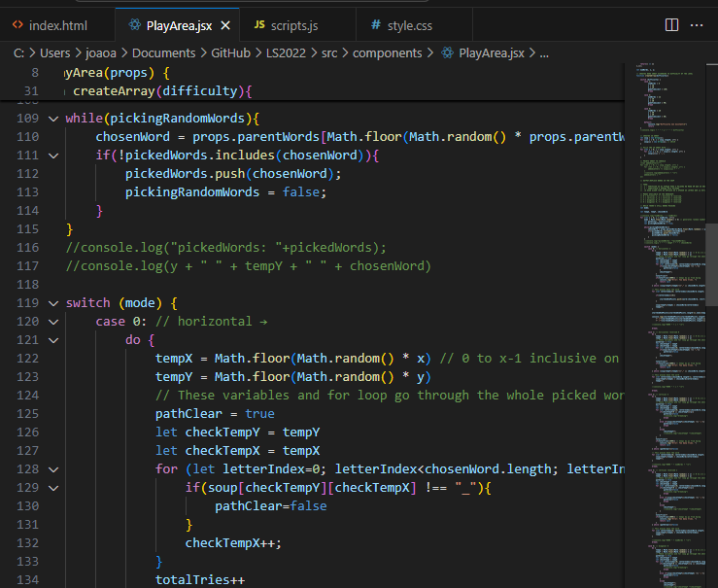The width and height of the screenshot is (718, 588).
Task: Select the C: drive breadcrumb
Action: point(18,53)
